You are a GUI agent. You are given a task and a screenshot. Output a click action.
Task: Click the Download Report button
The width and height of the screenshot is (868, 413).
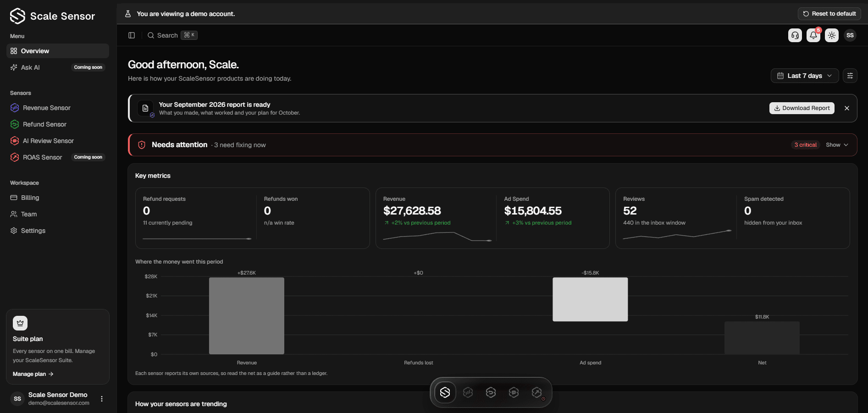click(x=802, y=108)
